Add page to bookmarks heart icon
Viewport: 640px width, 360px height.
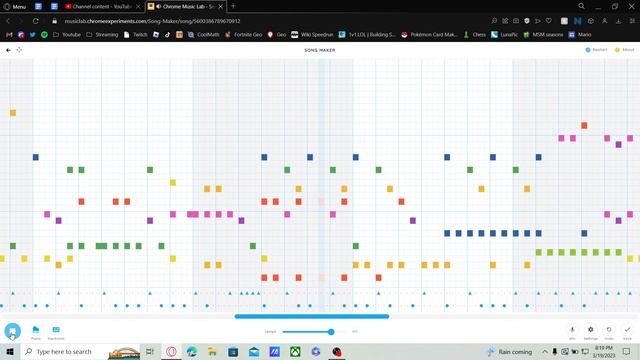tap(549, 21)
